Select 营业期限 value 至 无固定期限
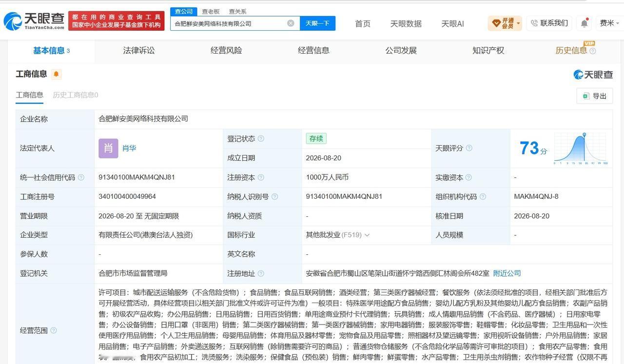Viewport: 624px width, 364px height. [138, 216]
